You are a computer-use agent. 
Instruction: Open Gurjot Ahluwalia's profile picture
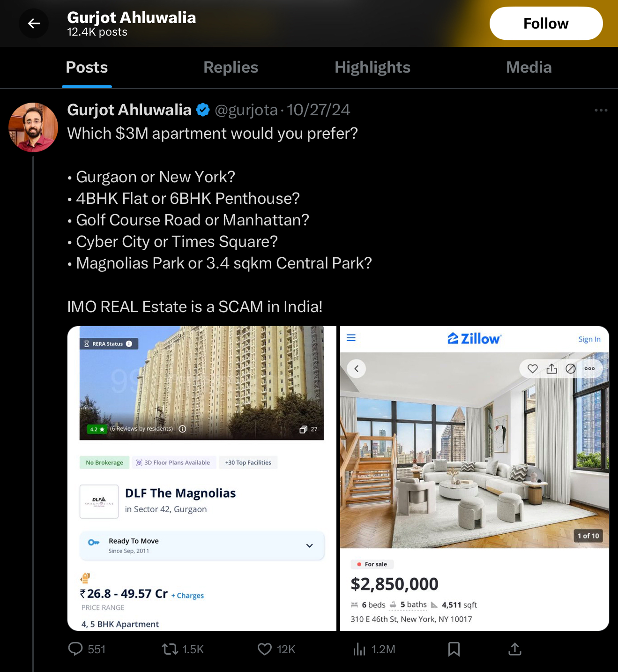33,127
